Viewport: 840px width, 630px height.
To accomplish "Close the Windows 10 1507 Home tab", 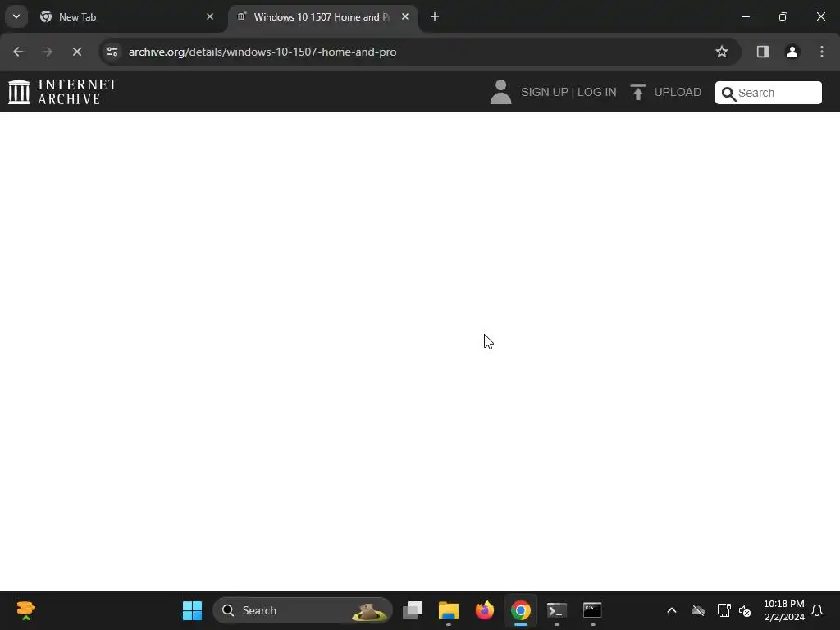I will [x=405, y=16].
